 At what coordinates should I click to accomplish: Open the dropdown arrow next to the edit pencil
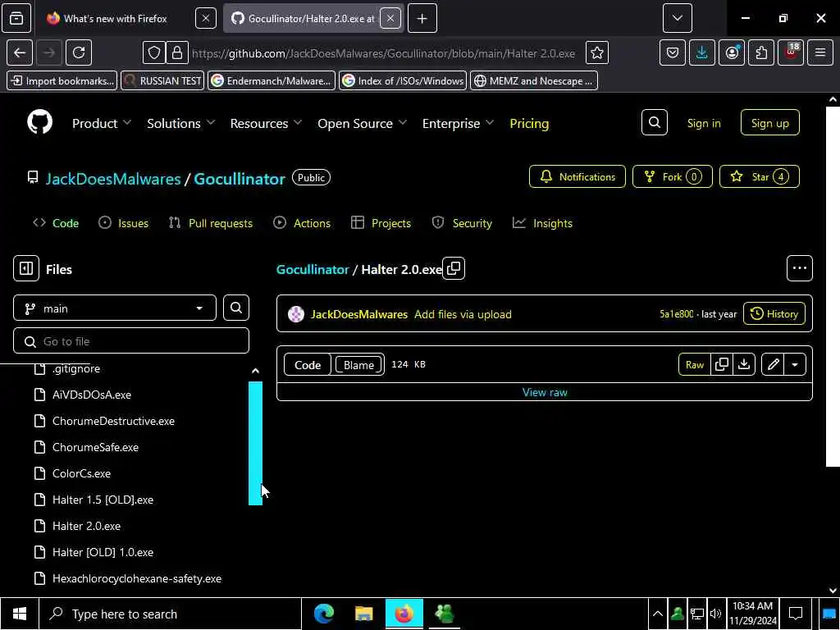[x=795, y=364]
